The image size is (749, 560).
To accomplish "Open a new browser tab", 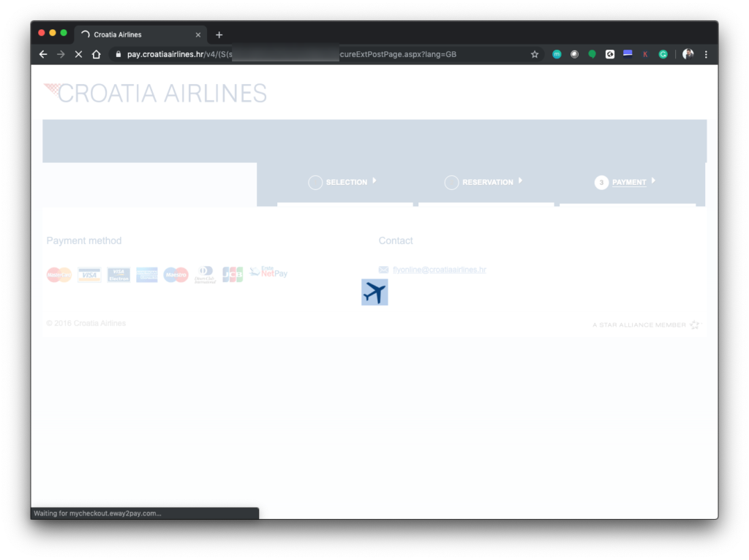I will coord(219,34).
